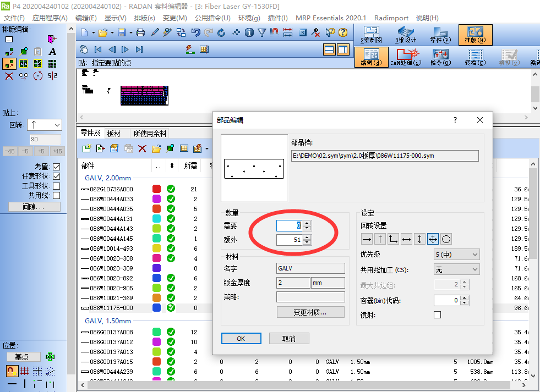Click the purple swatch for 086W00444A033
This screenshot has height=392, width=540.
click(157, 199)
